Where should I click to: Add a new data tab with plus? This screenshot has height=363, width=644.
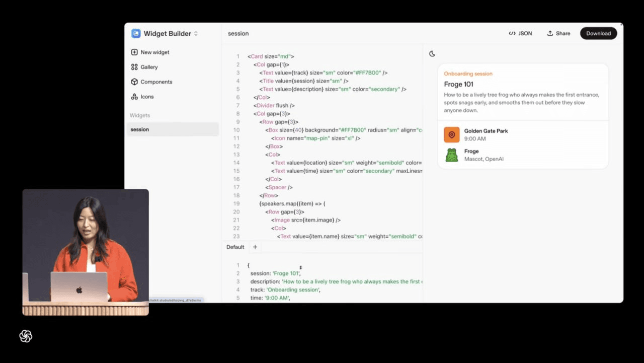coord(255,247)
